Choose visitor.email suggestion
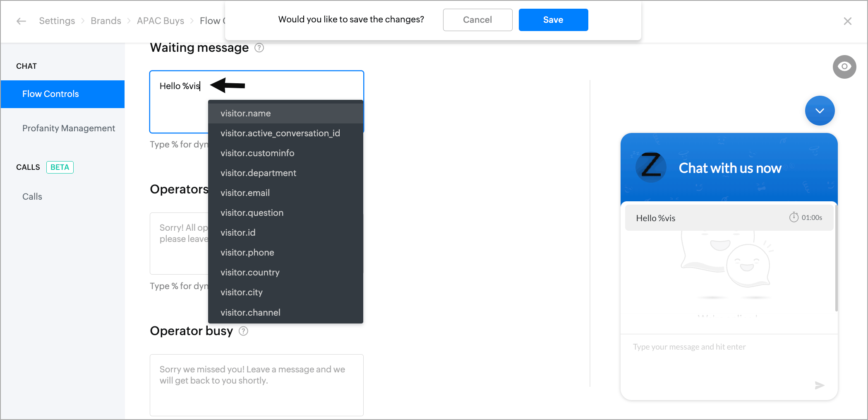Viewport: 868px width, 420px height. tap(285, 193)
